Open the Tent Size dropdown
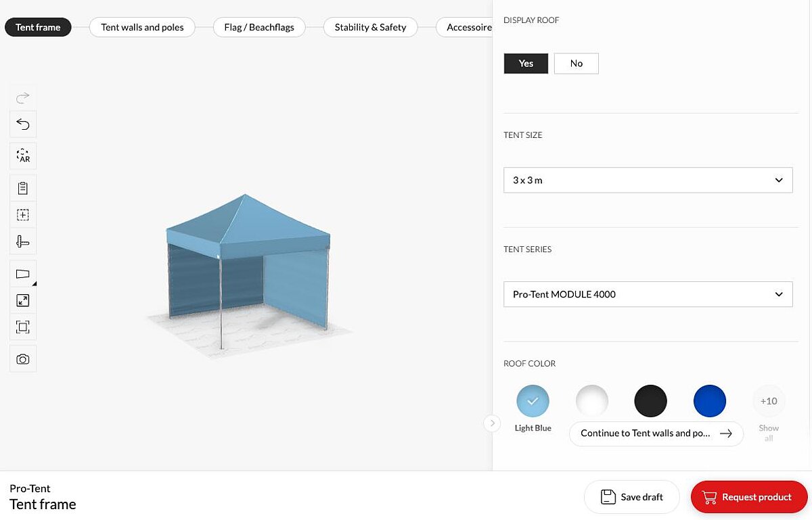Screen dimensions: 812x520 click(648, 181)
